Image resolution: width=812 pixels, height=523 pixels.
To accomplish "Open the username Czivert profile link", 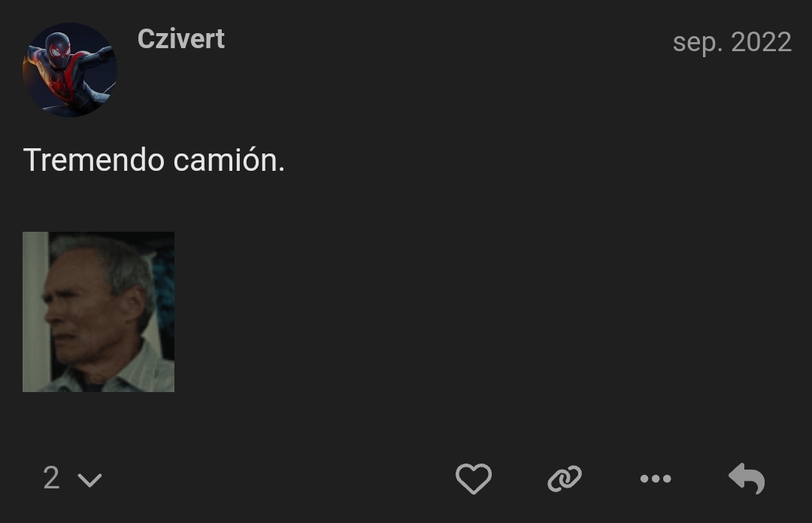I will click(x=180, y=39).
